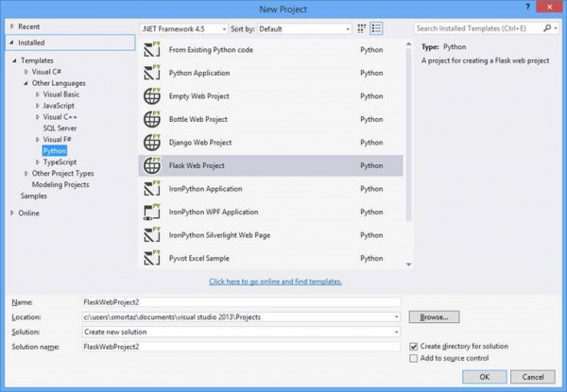Click the search magnifier icon
The image size is (567, 392).
(547, 28)
